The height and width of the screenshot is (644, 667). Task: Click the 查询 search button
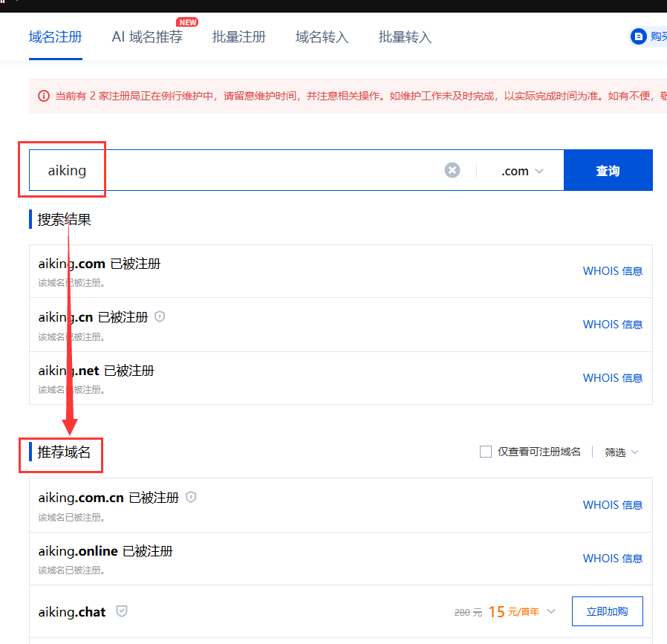[608, 170]
